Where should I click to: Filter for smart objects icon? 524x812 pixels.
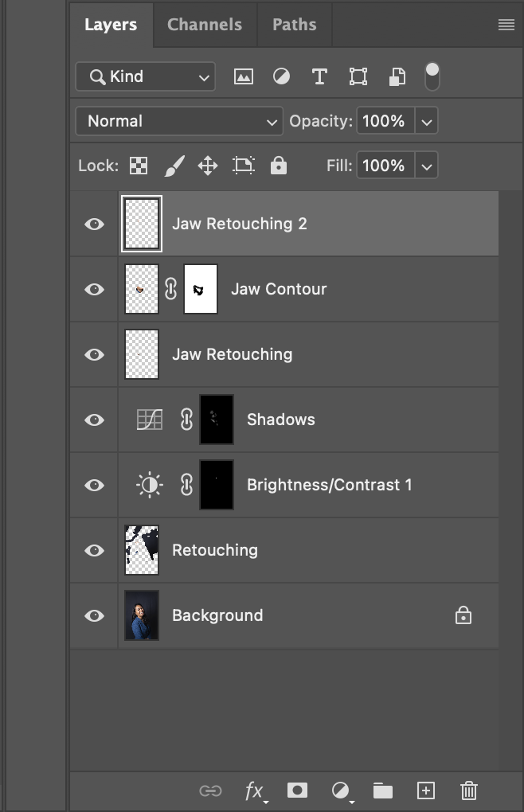(x=397, y=76)
